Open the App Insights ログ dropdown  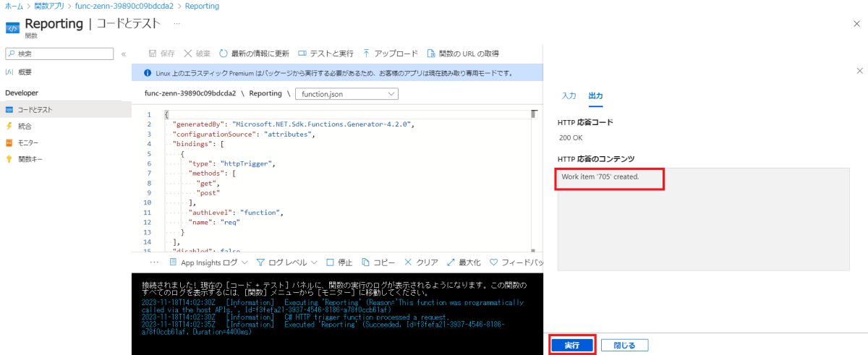tap(208, 262)
